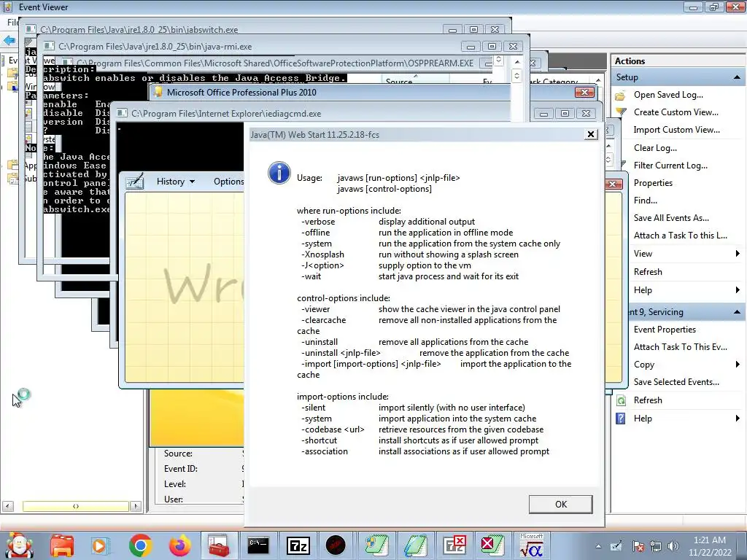The image size is (747, 560).
Task: Click the iediagcmd.exe console window icon
Action: pyautogui.click(x=122, y=113)
